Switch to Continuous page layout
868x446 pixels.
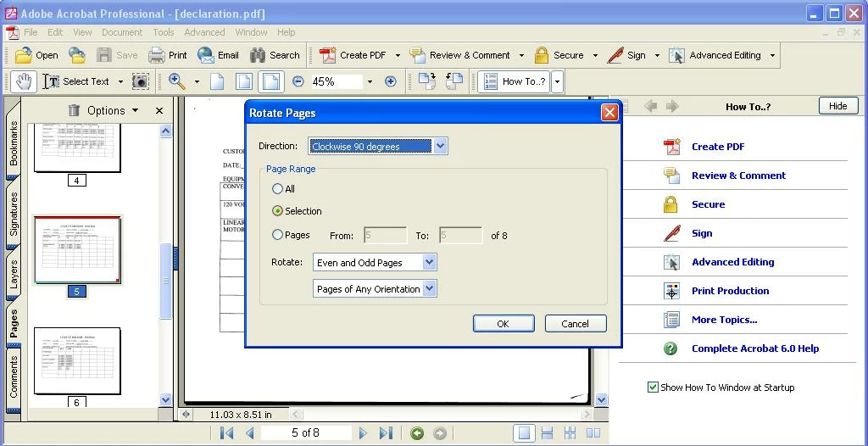pyautogui.click(x=547, y=432)
